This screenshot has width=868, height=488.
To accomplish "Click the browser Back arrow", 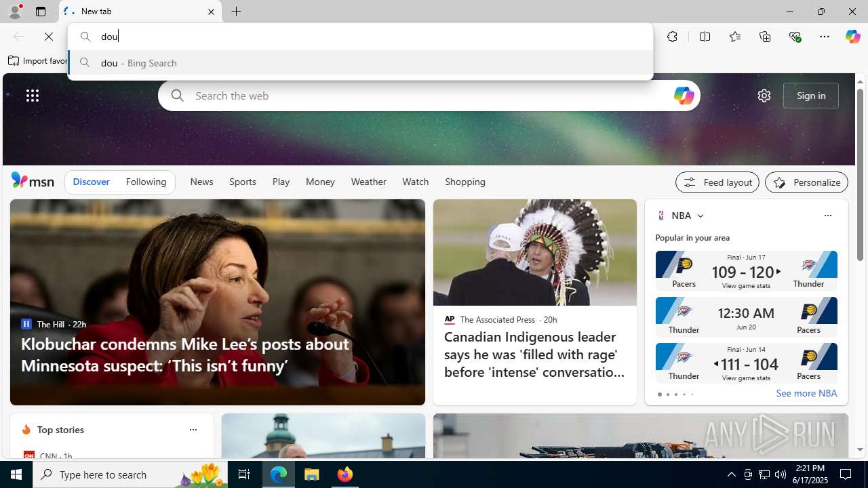I will (x=19, y=37).
